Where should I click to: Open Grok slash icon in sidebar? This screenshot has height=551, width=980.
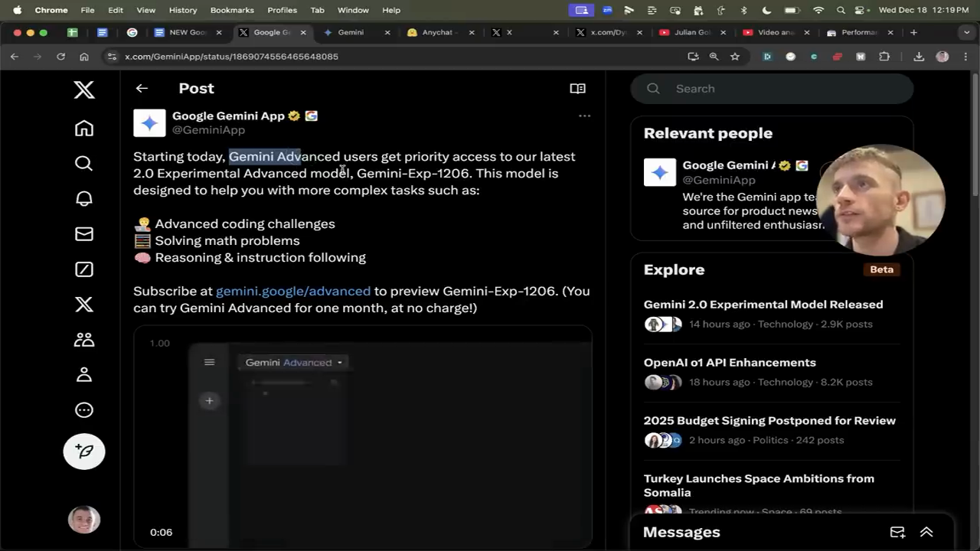point(84,269)
